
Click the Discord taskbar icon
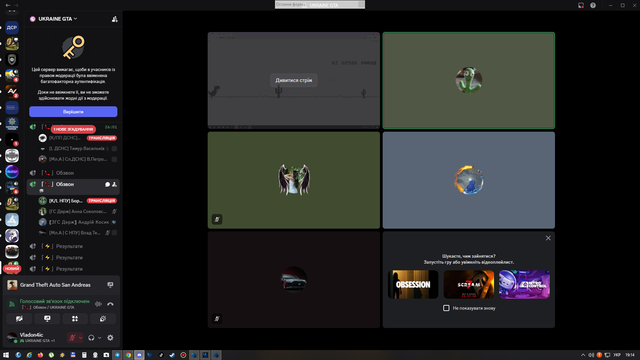click(x=139, y=355)
